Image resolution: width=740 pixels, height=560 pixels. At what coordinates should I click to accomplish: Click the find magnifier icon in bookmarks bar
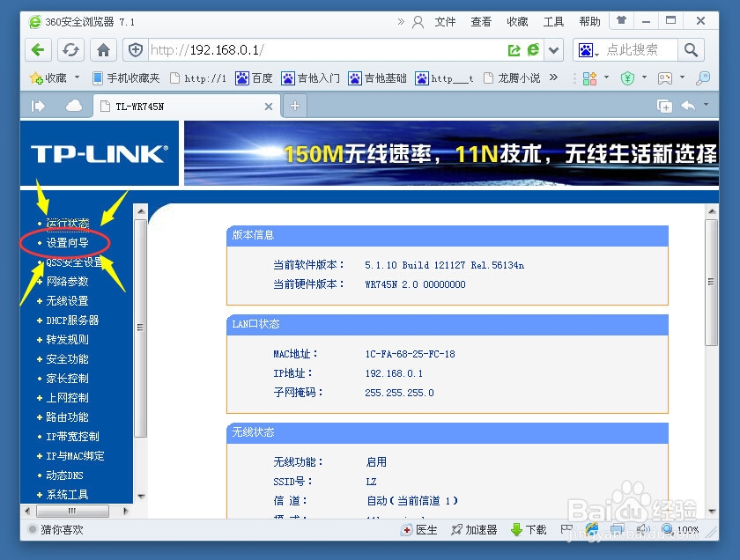pos(703,77)
